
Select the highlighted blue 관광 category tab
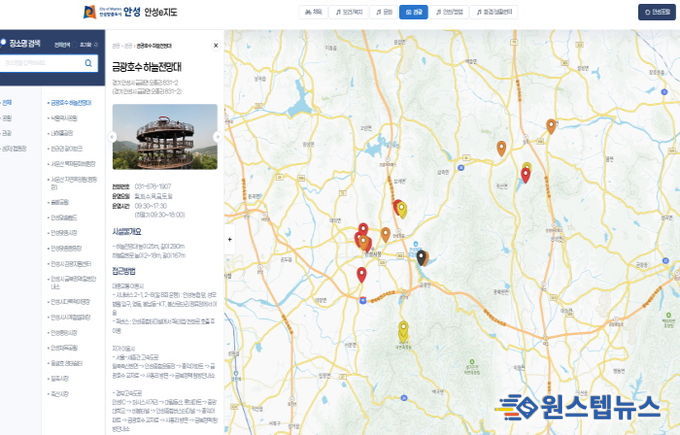tap(416, 12)
